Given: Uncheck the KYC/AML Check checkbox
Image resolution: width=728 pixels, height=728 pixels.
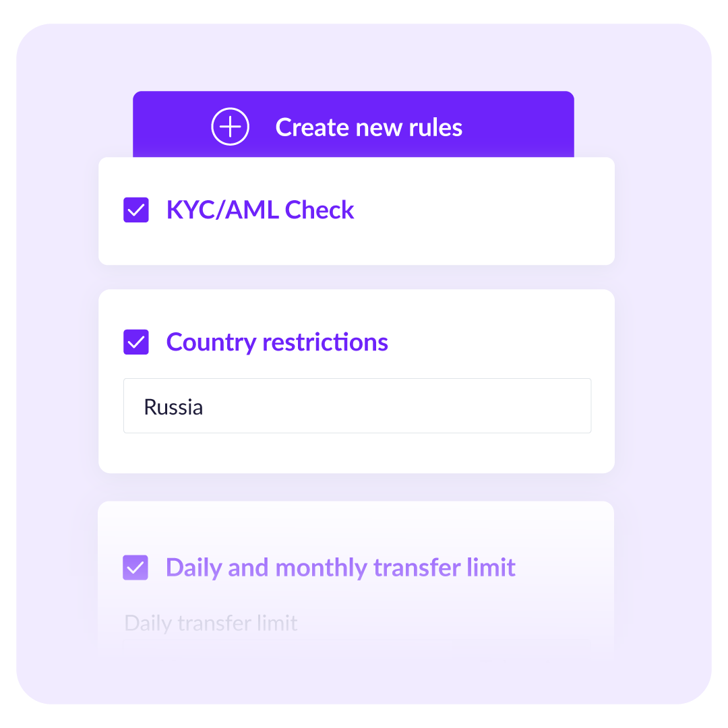Looking at the screenshot, I should pyautogui.click(x=136, y=210).
